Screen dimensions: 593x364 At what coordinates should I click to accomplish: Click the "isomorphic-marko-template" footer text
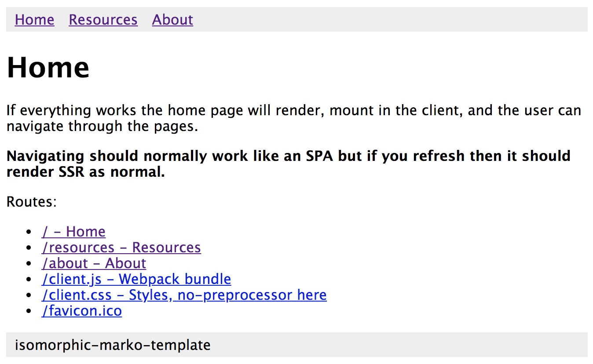pyautogui.click(x=113, y=345)
